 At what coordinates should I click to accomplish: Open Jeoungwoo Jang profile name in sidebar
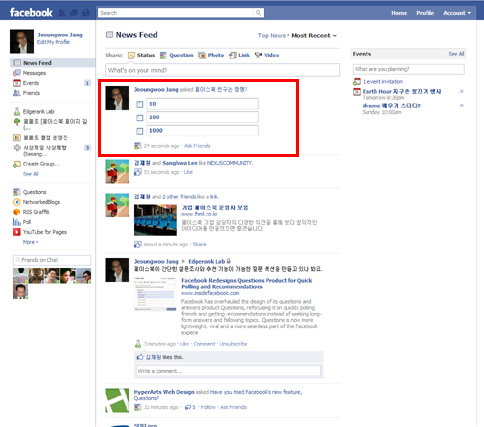(x=60, y=35)
